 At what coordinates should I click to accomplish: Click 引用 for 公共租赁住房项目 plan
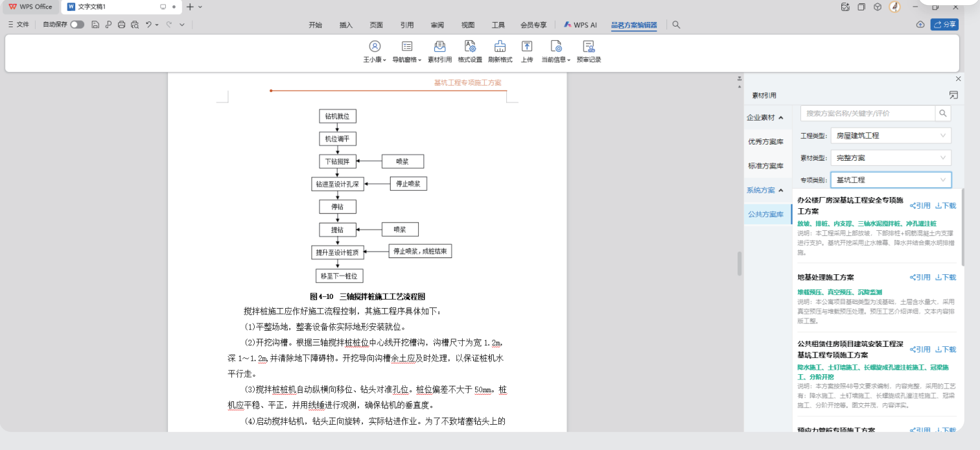920,349
